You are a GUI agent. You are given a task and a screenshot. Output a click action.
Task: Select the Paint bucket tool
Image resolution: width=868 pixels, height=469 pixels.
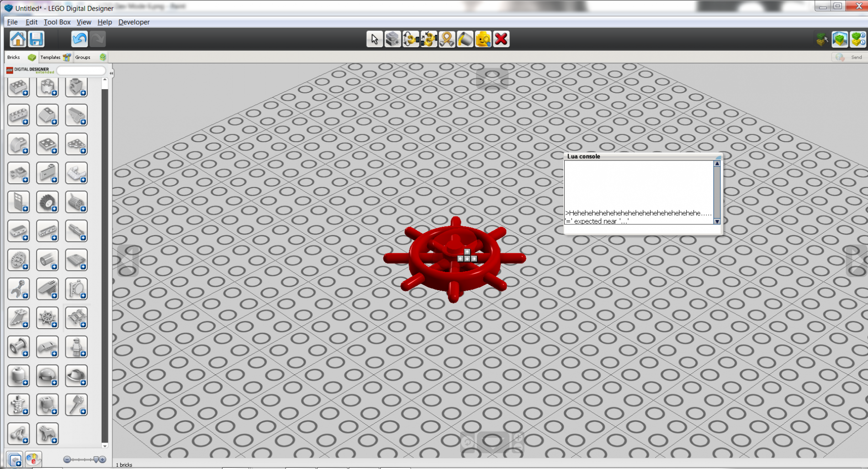465,39
